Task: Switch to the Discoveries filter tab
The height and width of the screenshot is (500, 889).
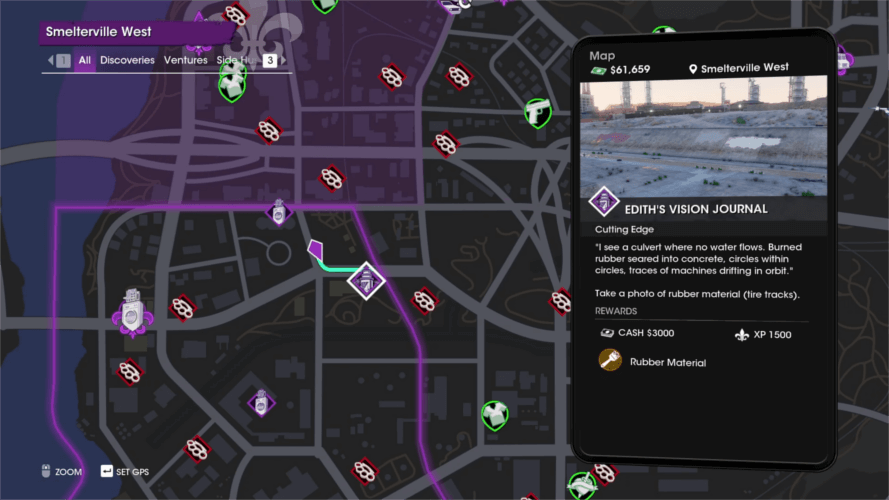Action: 127,60
